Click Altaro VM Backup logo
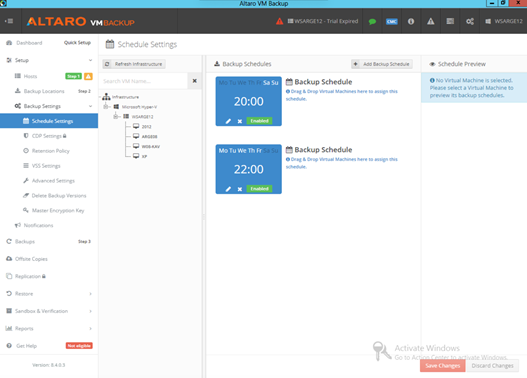This screenshot has height=378, width=527. click(81, 22)
